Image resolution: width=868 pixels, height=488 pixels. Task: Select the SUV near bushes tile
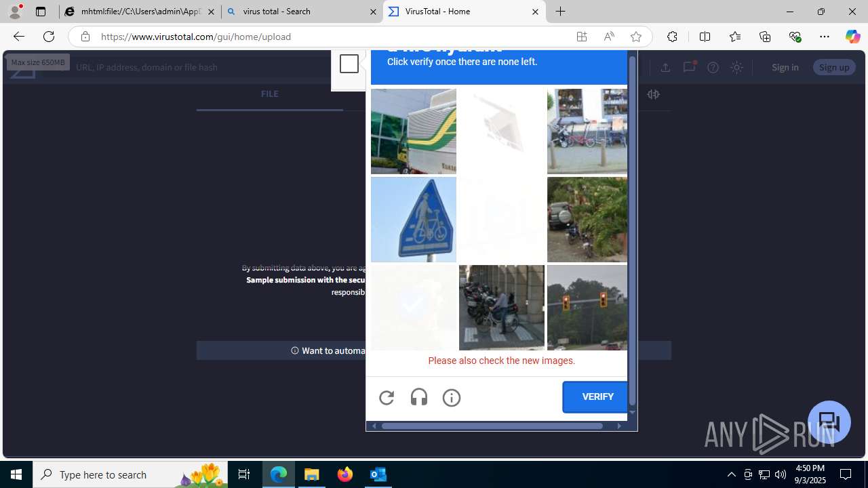pos(587,220)
